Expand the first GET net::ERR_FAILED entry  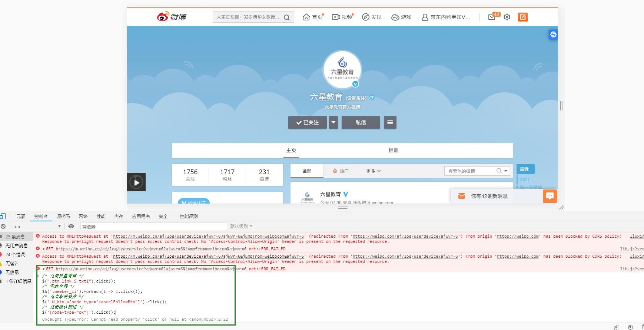point(44,249)
